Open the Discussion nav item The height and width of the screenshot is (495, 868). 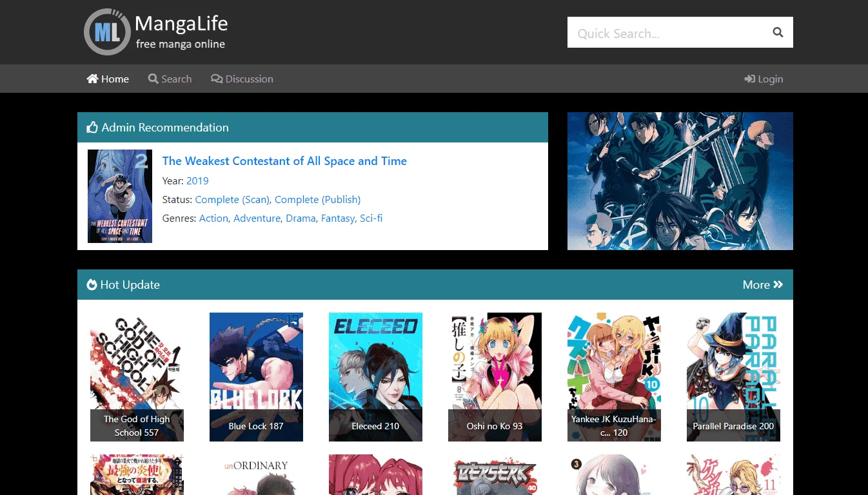pyautogui.click(x=242, y=79)
